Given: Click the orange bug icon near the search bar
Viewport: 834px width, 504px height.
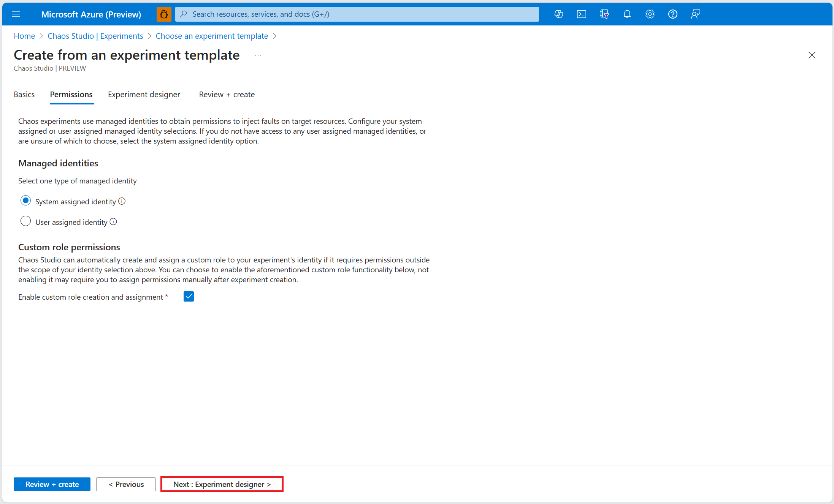Looking at the screenshot, I should click(x=163, y=14).
